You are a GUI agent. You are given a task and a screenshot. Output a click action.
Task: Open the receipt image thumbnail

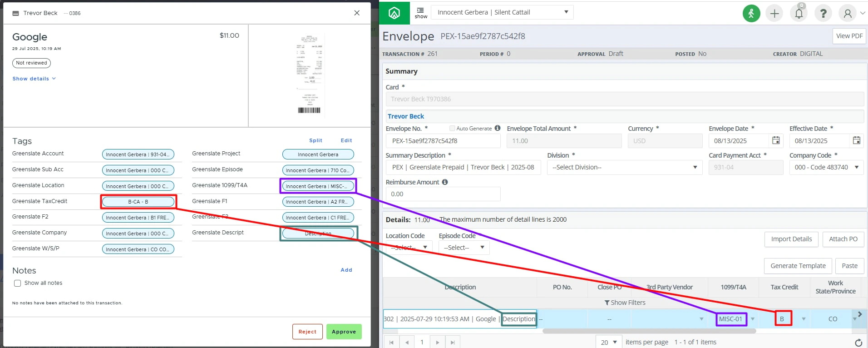(x=309, y=75)
